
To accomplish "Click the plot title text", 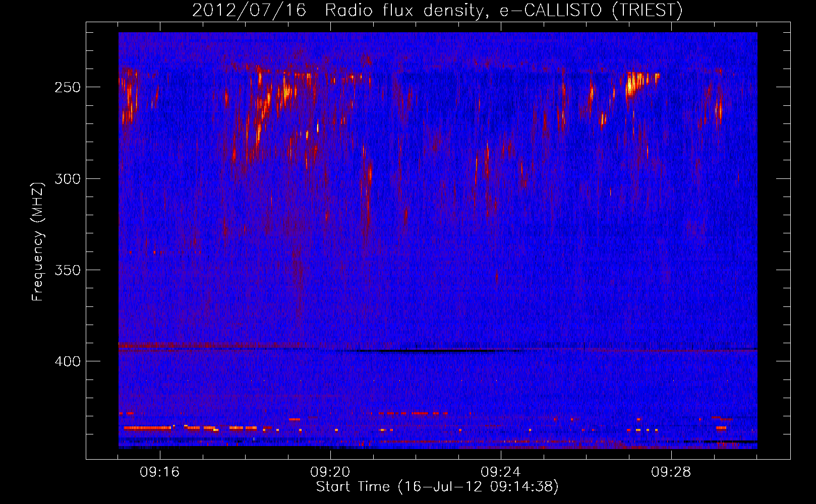I will coord(437,11).
